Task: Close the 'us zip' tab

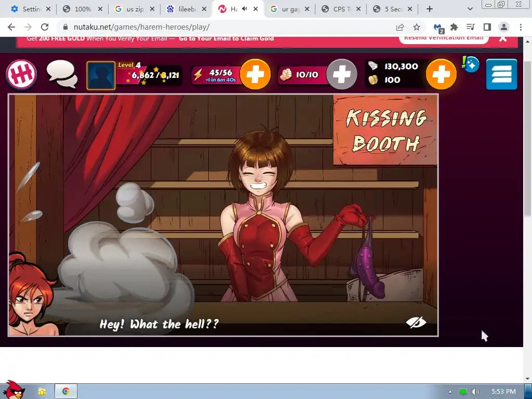Action: click(152, 9)
